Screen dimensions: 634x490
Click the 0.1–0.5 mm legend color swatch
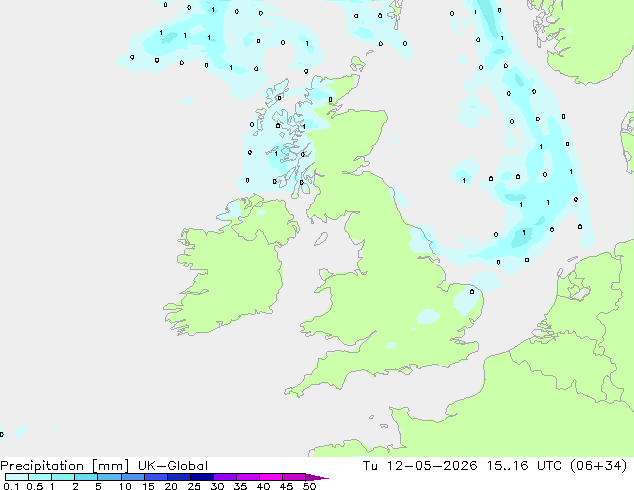17,477
